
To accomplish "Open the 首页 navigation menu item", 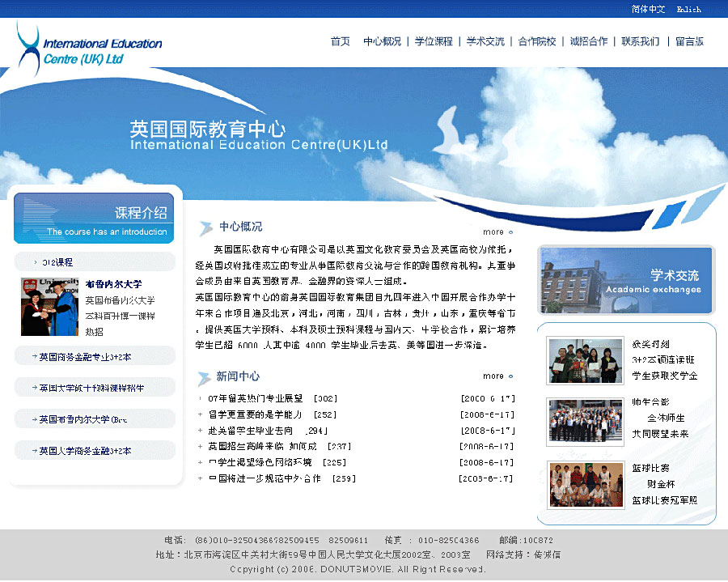I will point(341,41).
